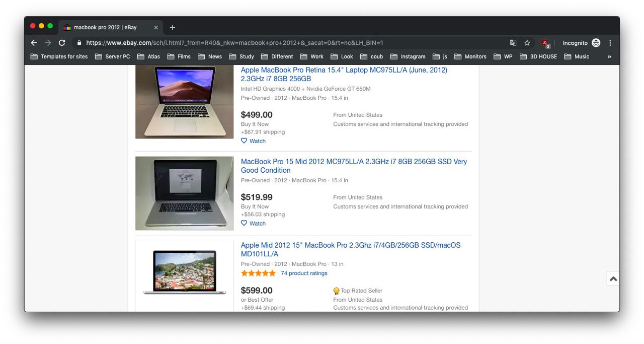This screenshot has height=344, width=644.
Task: Open the Templates for sites bookmark folder
Action: pos(59,56)
